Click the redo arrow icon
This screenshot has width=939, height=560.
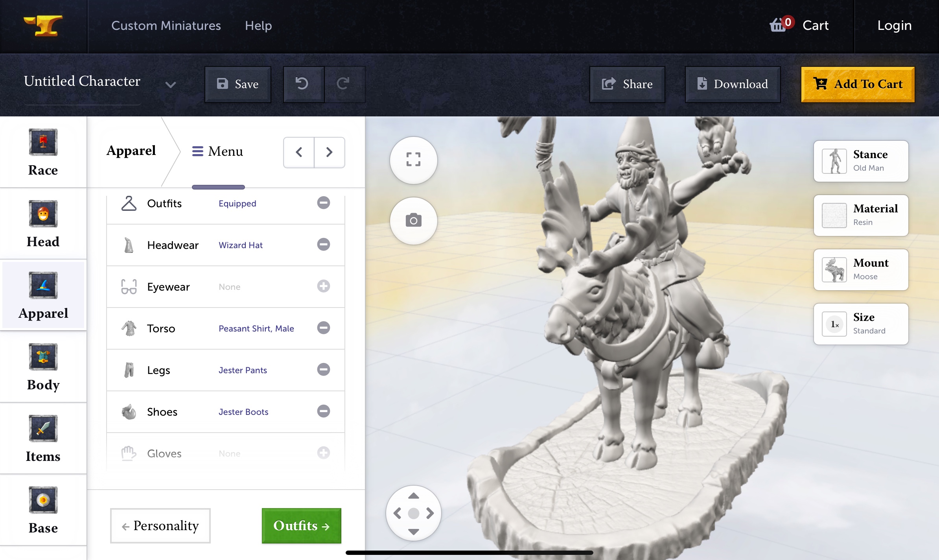click(343, 84)
